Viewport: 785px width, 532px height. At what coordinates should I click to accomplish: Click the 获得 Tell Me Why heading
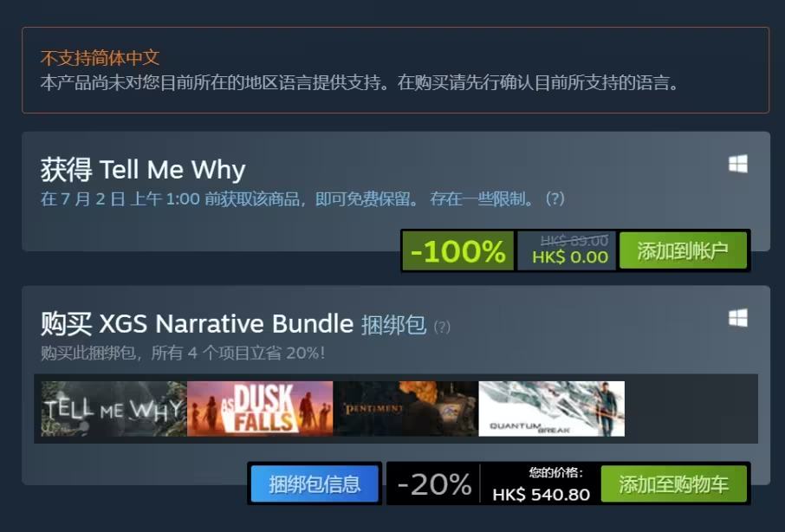tap(143, 170)
